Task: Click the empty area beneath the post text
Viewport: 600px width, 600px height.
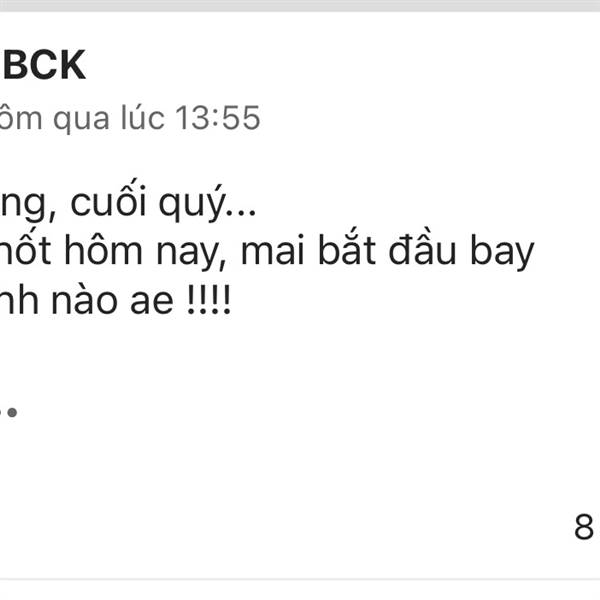Action: tap(300, 459)
